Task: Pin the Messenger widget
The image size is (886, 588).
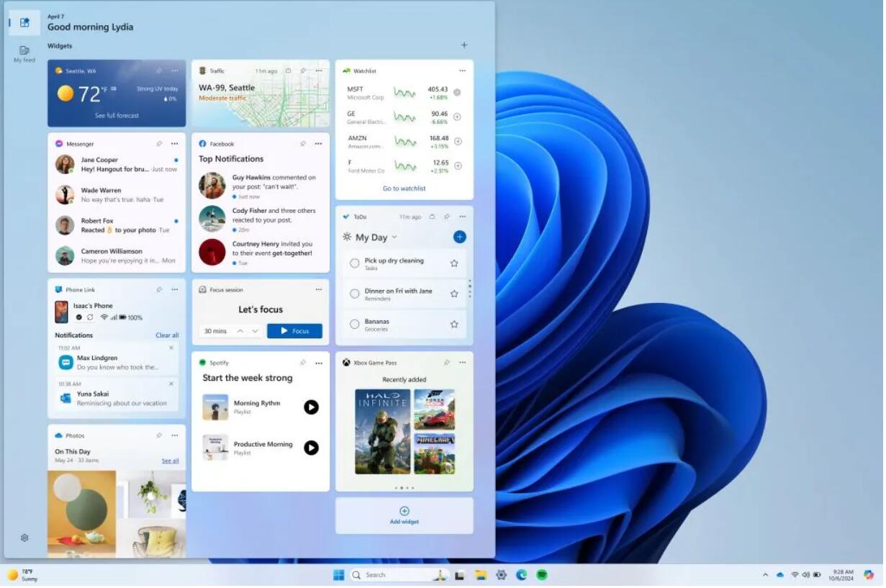Action: tap(159, 144)
